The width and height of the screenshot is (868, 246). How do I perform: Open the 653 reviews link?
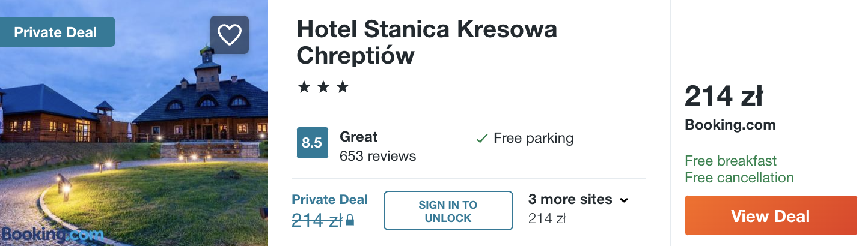click(x=377, y=156)
